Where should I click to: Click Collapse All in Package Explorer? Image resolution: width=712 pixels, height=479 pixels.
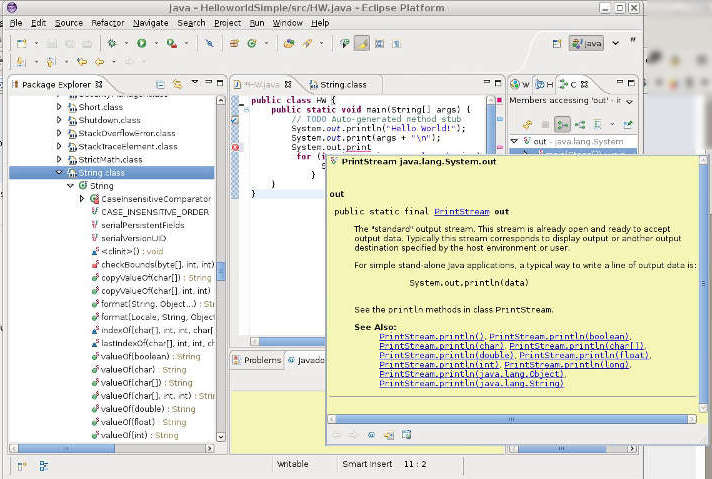tap(160, 84)
